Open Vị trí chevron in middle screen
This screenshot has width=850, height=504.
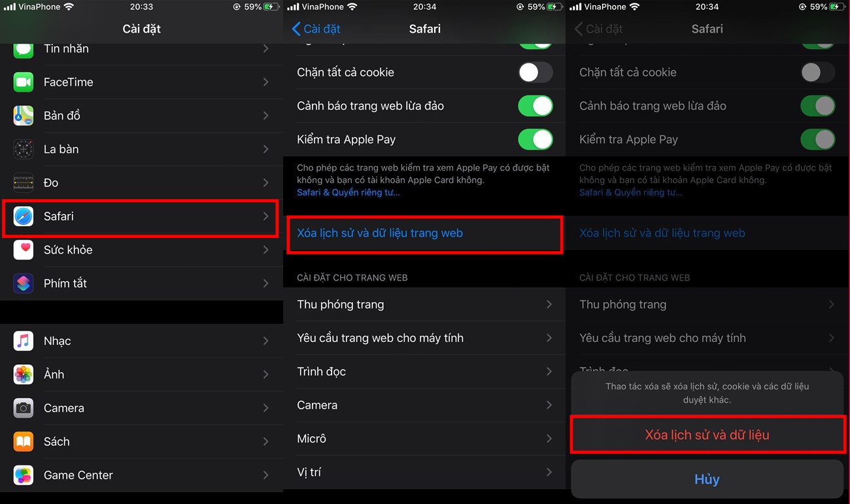click(549, 472)
